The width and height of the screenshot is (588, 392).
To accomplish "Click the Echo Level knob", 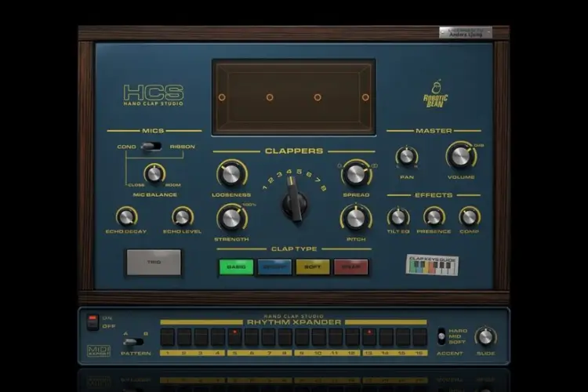I will (x=182, y=217).
